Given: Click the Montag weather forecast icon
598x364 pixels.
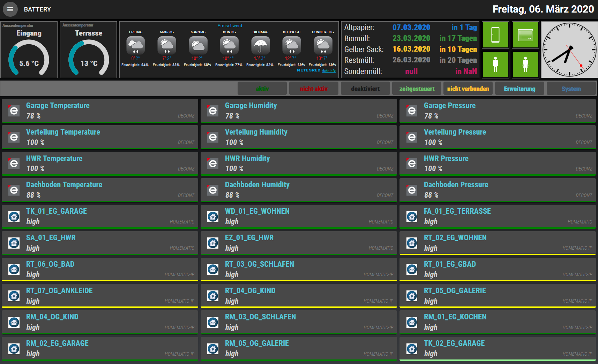Looking at the screenshot, I should (229, 45).
